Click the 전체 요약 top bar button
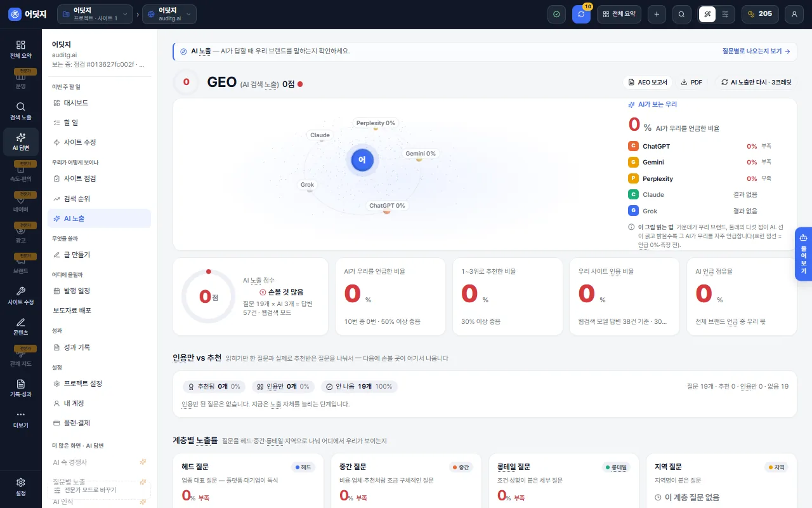This screenshot has height=508, width=812. pos(619,14)
